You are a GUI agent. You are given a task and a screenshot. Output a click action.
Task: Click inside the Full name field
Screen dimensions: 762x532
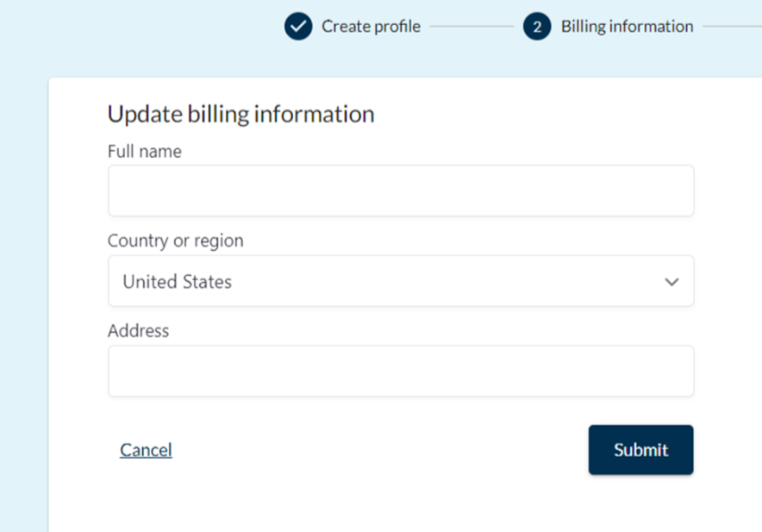(x=401, y=190)
